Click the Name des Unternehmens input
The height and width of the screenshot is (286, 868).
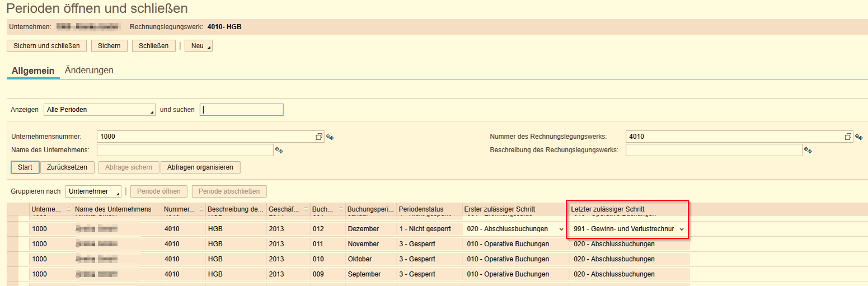[x=185, y=150]
